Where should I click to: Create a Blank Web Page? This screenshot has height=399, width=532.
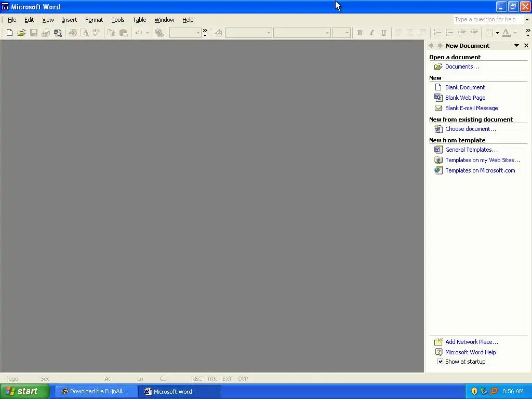tap(465, 98)
